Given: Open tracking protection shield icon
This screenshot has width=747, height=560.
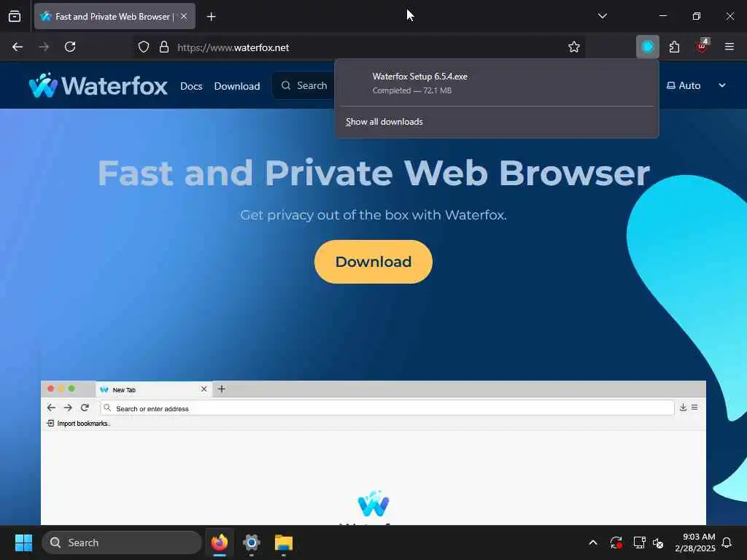Looking at the screenshot, I should tap(144, 47).
